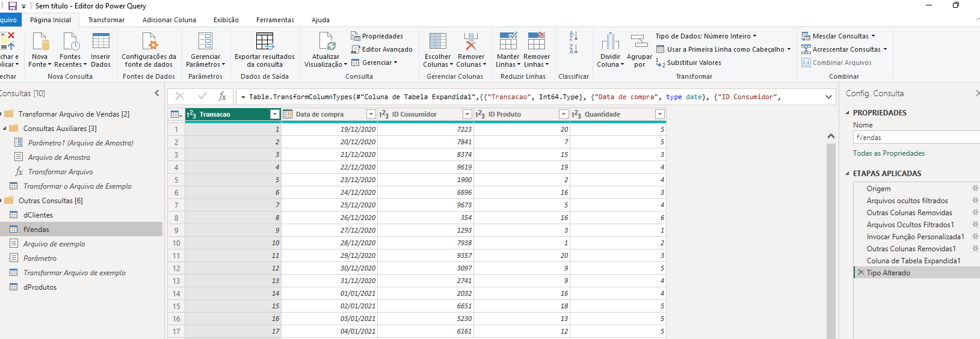Image resolution: width=980 pixels, height=339 pixels.
Task: Click the save icon in title bar
Action: 12,5
